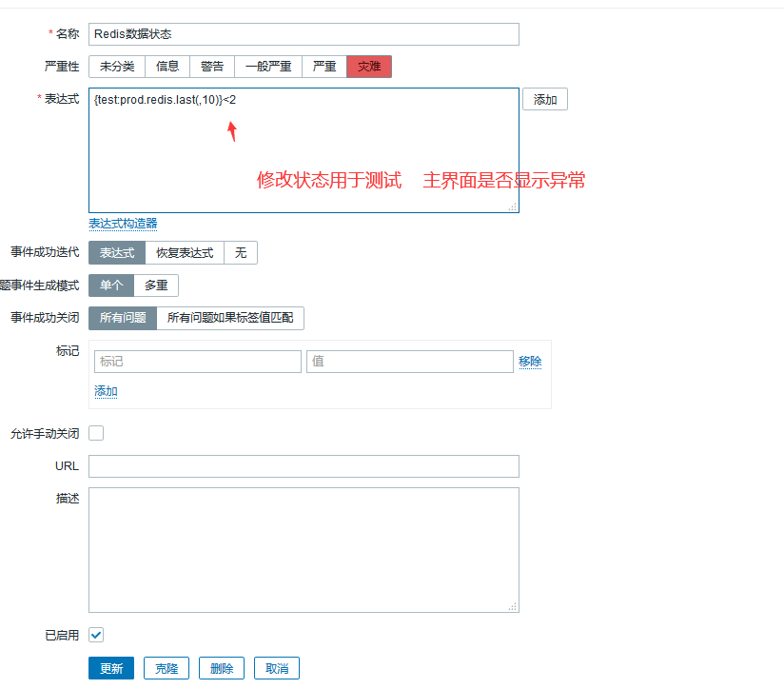Click the 添加 button beside expression
The image size is (784, 689).
[x=544, y=100]
